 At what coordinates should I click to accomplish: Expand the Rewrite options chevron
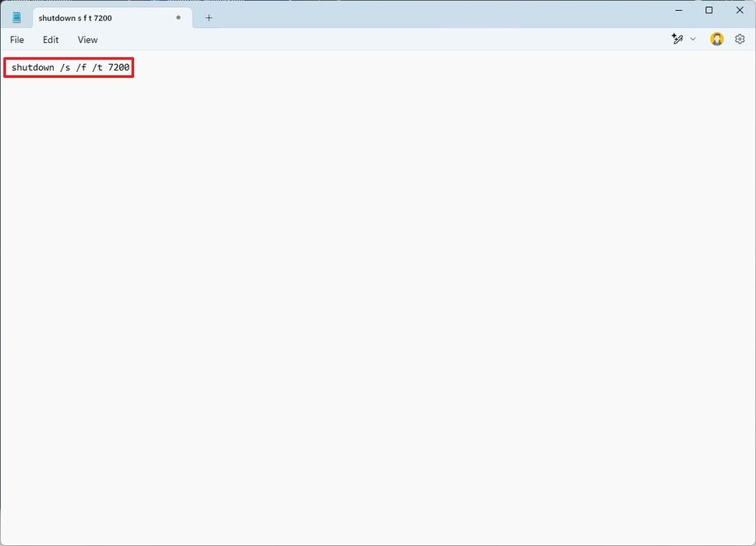[x=692, y=38]
